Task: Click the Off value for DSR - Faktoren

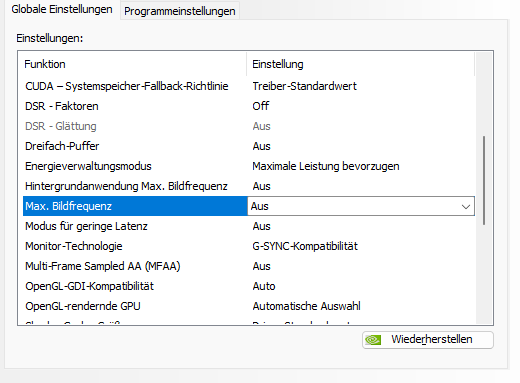Action: 261,106
